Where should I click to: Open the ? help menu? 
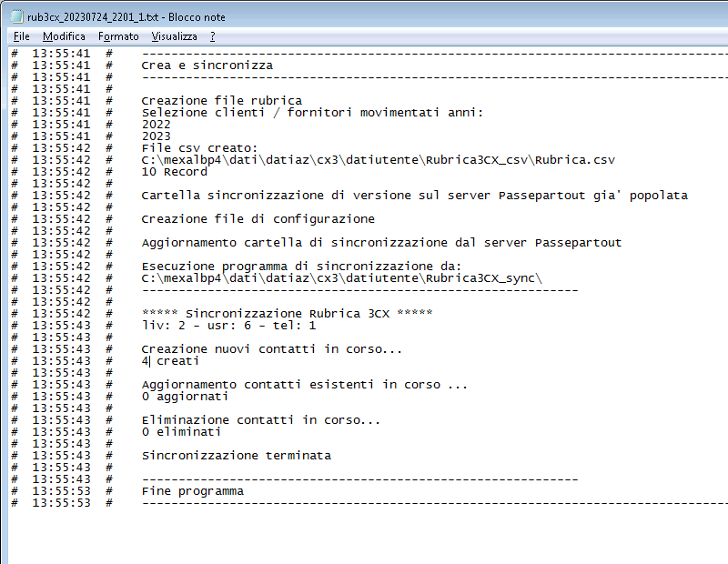click(x=212, y=36)
